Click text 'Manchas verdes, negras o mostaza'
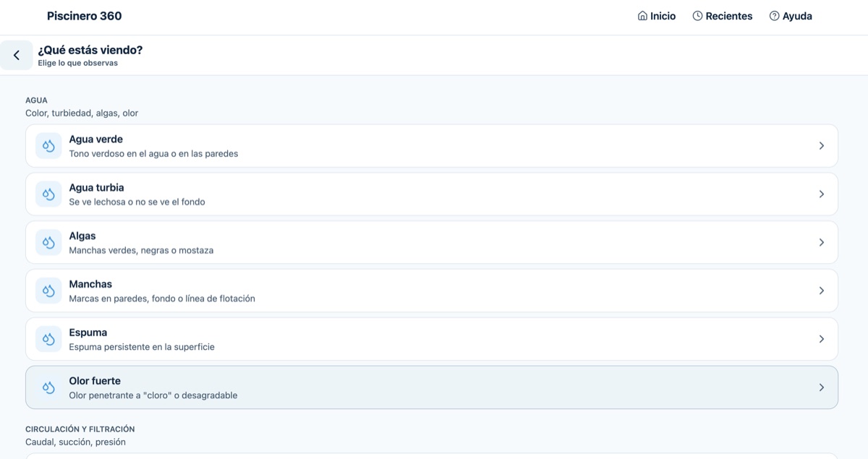 pyautogui.click(x=141, y=250)
